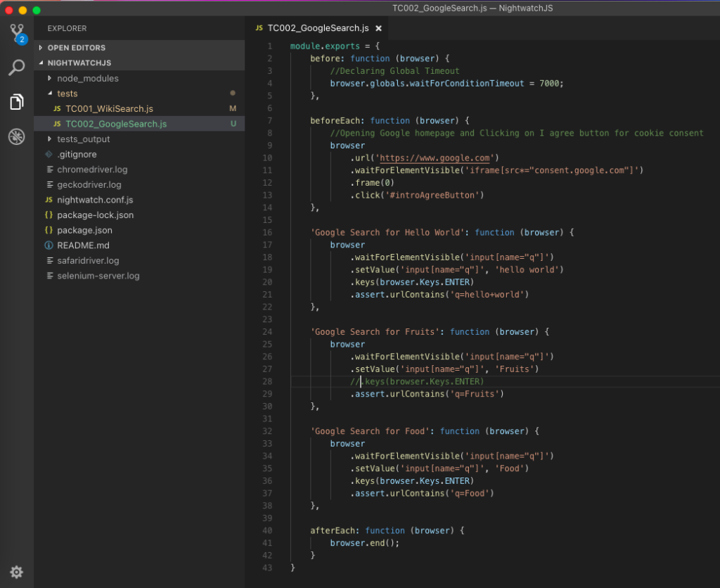Click 'Google Search for Food' test name
Image resolution: width=720 pixels, height=588 pixels.
pyautogui.click(x=370, y=431)
